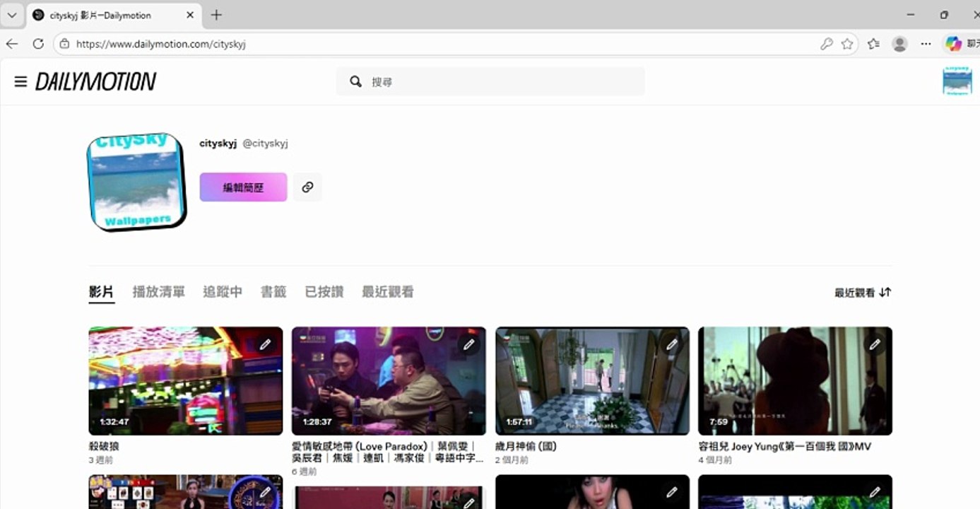Open the 容祖兒 Joey Yung MV title

click(x=786, y=447)
